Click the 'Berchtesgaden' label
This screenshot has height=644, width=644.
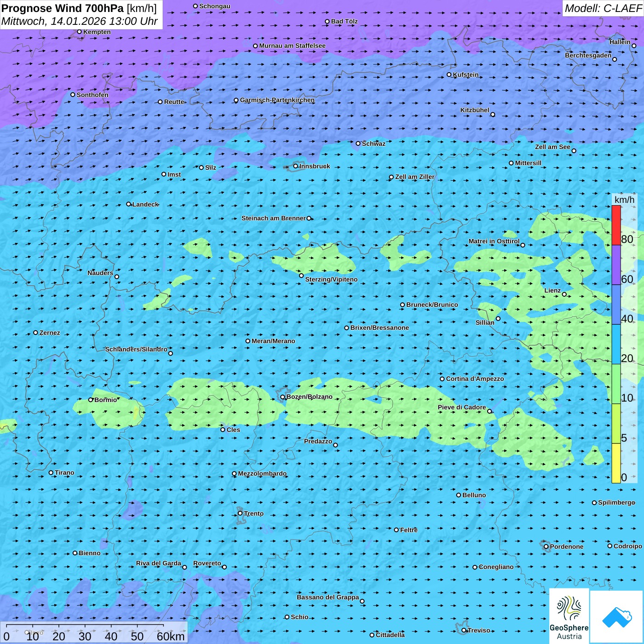tap(588, 55)
